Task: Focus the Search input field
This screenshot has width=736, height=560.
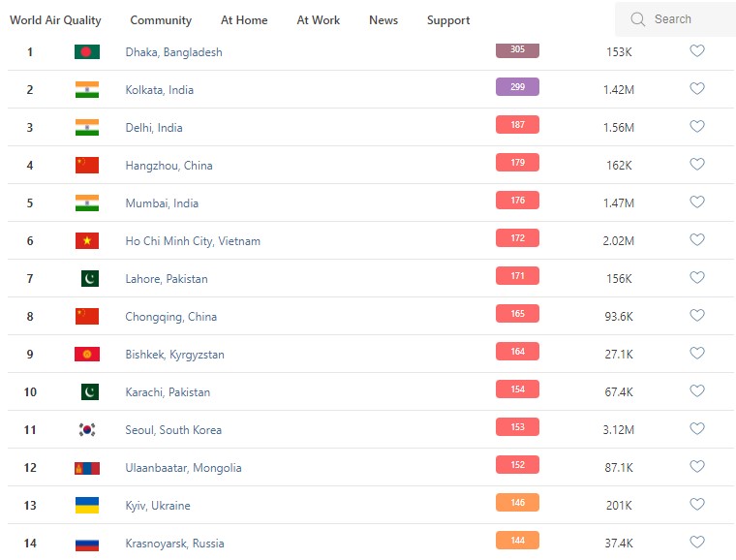Action: (x=690, y=19)
